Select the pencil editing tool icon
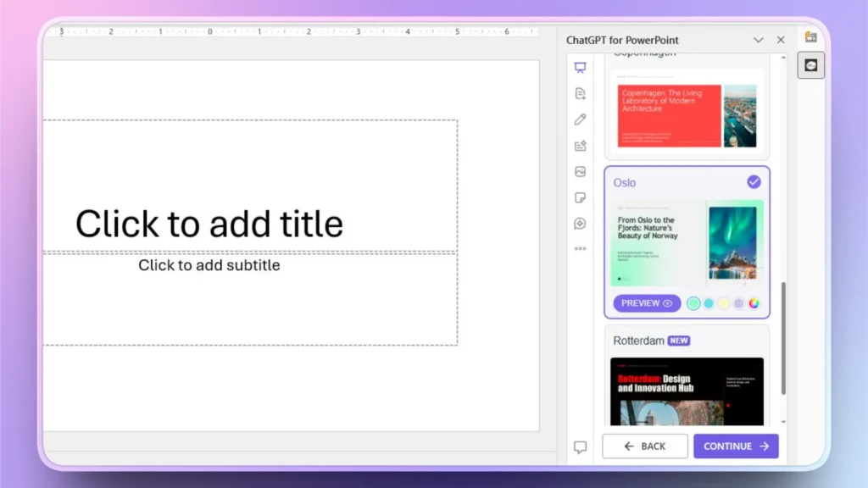 [580, 119]
